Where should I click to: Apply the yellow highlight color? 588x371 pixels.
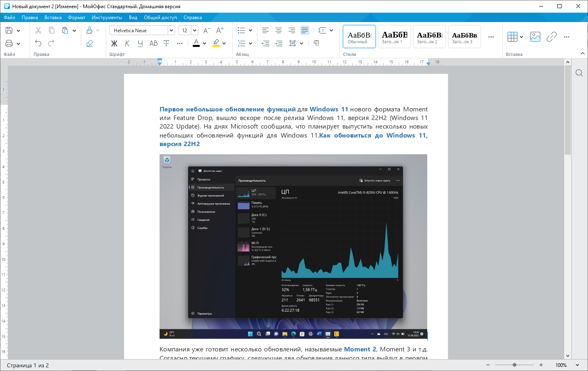[x=216, y=43]
